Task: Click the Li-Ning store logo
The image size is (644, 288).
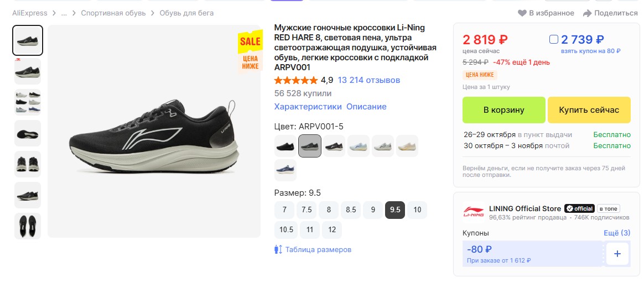Action: pyautogui.click(x=474, y=212)
